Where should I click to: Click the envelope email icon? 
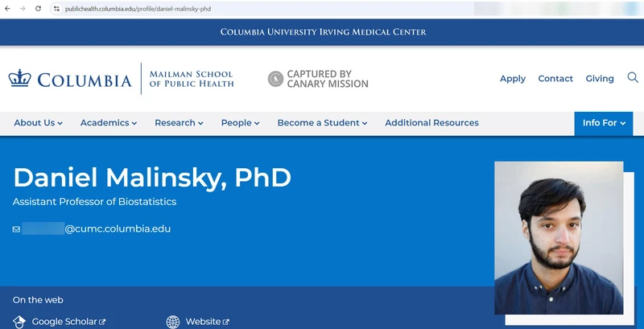pyautogui.click(x=16, y=229)
